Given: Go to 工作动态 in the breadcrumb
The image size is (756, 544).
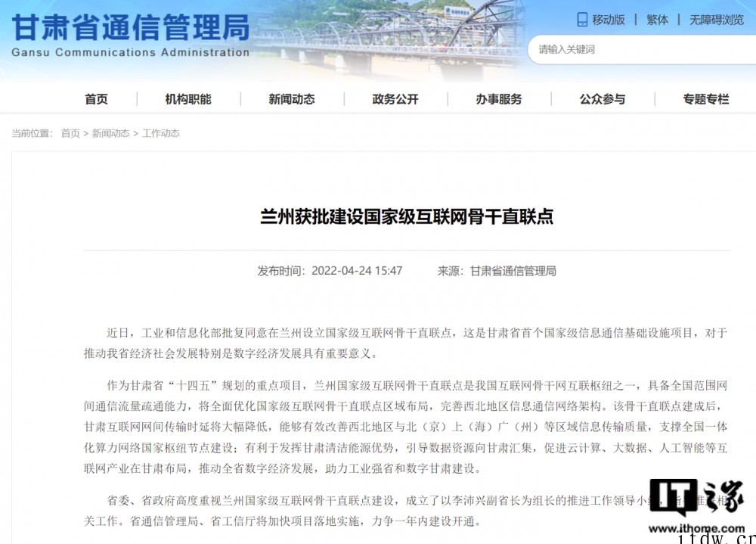Looking at the screenshot, I should (x=160, y=133).
